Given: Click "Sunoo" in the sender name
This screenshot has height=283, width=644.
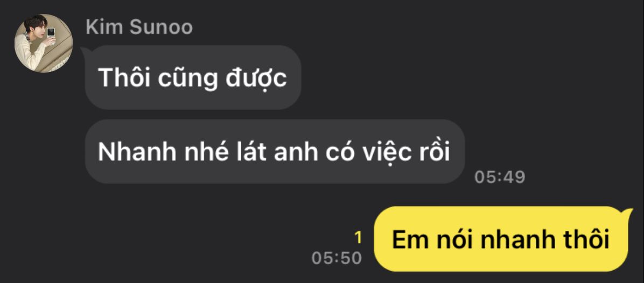Looking at the screenshot, I should pos(161,27).
